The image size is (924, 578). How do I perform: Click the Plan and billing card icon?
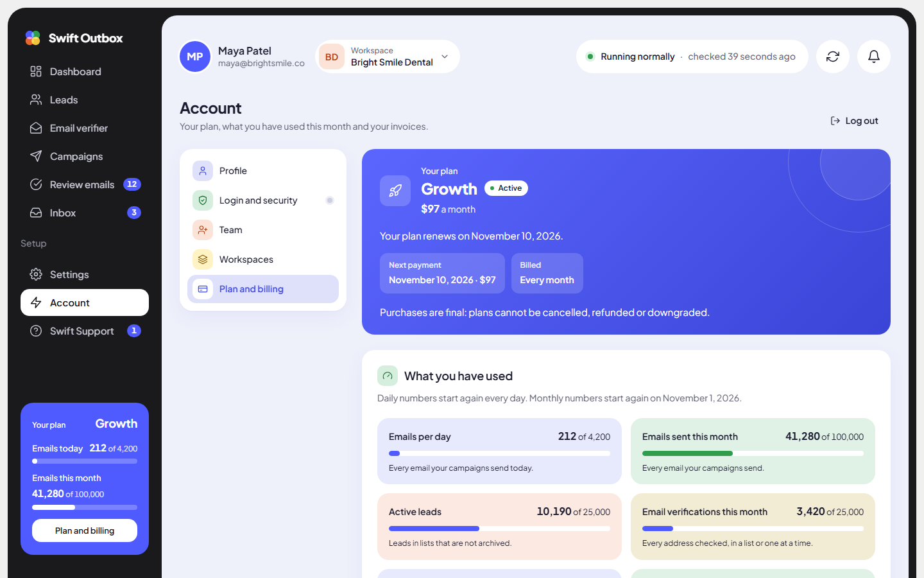coord(203,289)
